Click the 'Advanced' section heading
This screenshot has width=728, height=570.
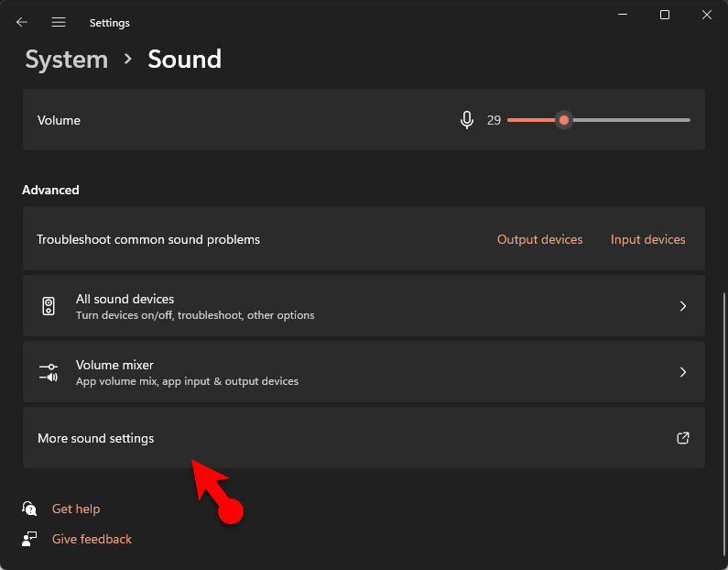coord(50,190)
